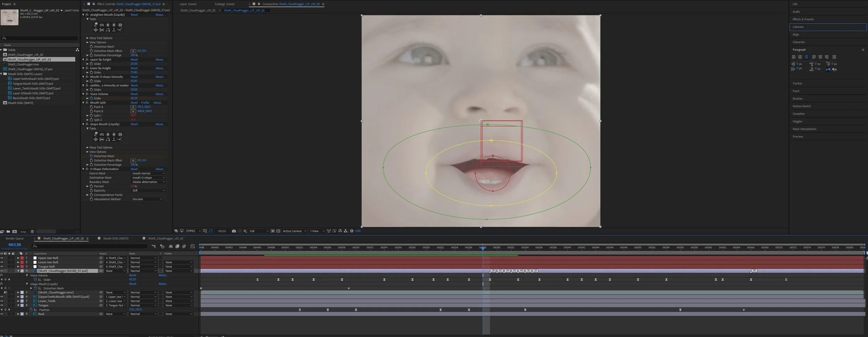Change the Elasticity dropdown from Stiff
The height and width of the screenshot is (337, 868).
pos(147,190)
